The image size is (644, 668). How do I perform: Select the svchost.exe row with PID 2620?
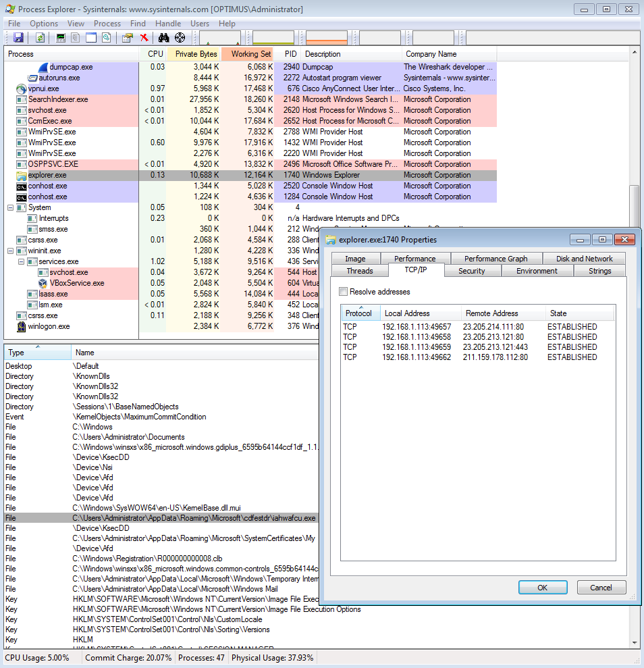pos(250,110)
